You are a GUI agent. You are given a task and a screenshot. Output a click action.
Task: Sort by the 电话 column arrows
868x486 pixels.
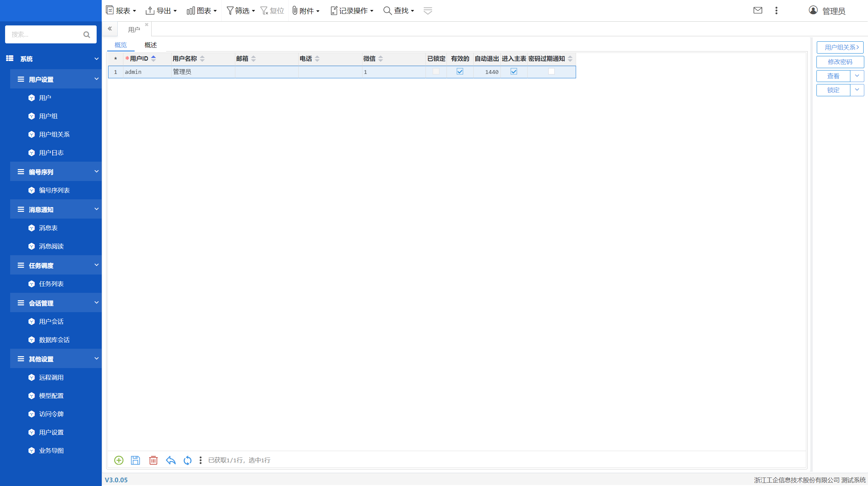click(317, 59)
